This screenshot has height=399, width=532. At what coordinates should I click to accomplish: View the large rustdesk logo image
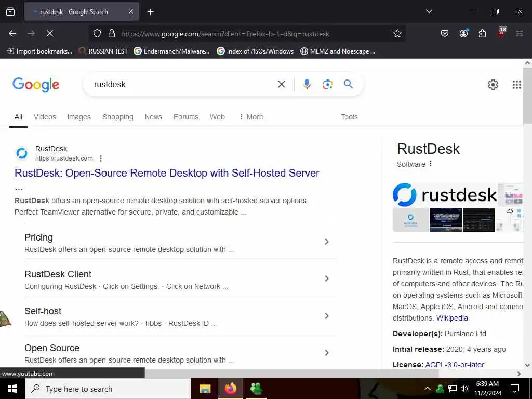point(445,195)
